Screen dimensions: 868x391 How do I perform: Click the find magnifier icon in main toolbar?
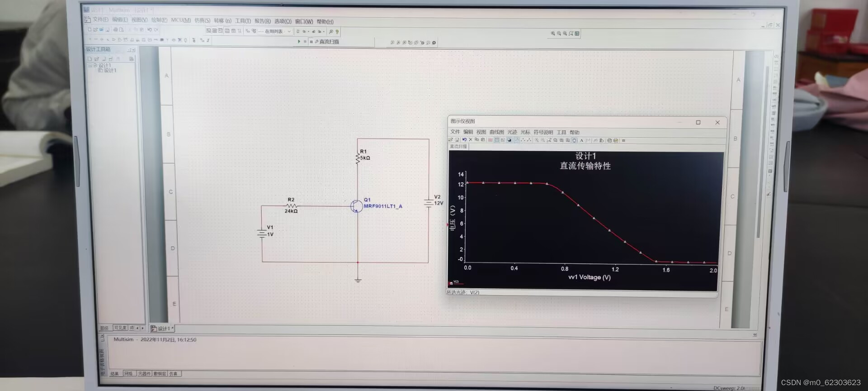point(331,31)
